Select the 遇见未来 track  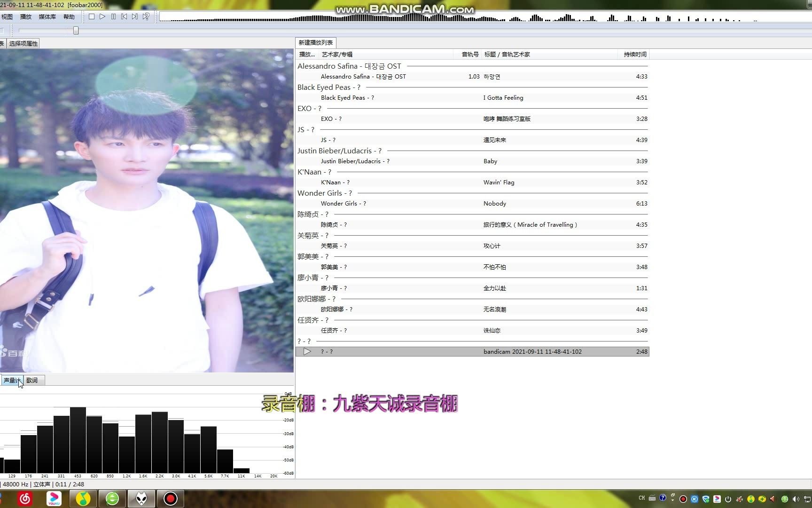[472, 140]
